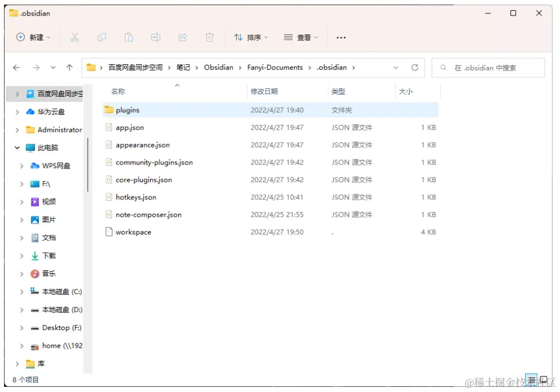Image resolution: width=560 pixels, height=392 pixels.
Task: Click .obsidian in the breadcrumb path
Action: [332, 68]
